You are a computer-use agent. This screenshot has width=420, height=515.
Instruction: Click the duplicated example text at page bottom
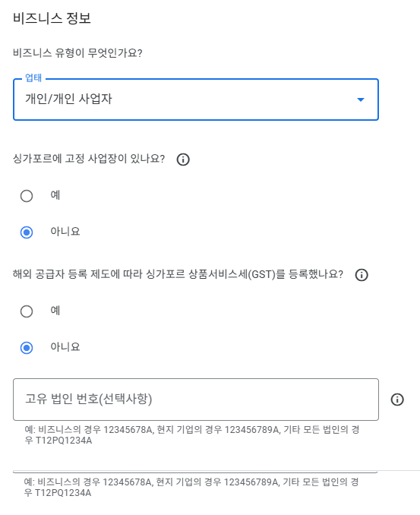coord(191,488)
